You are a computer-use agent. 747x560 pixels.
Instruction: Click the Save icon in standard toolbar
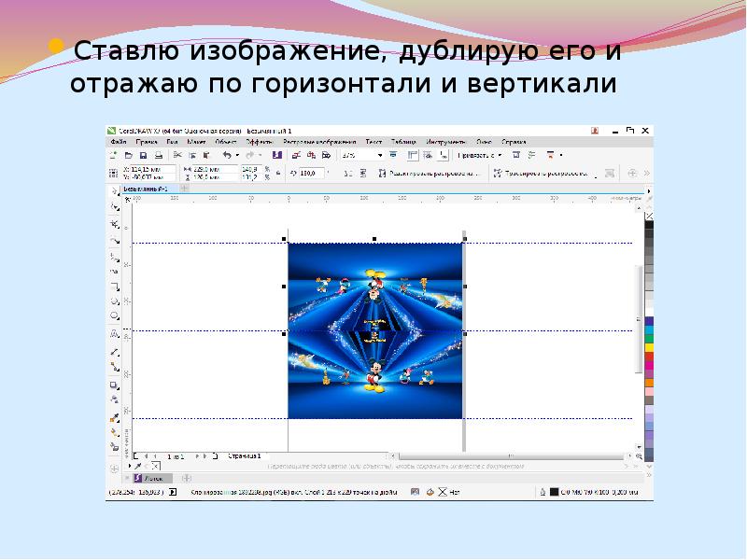pos(144,154)
